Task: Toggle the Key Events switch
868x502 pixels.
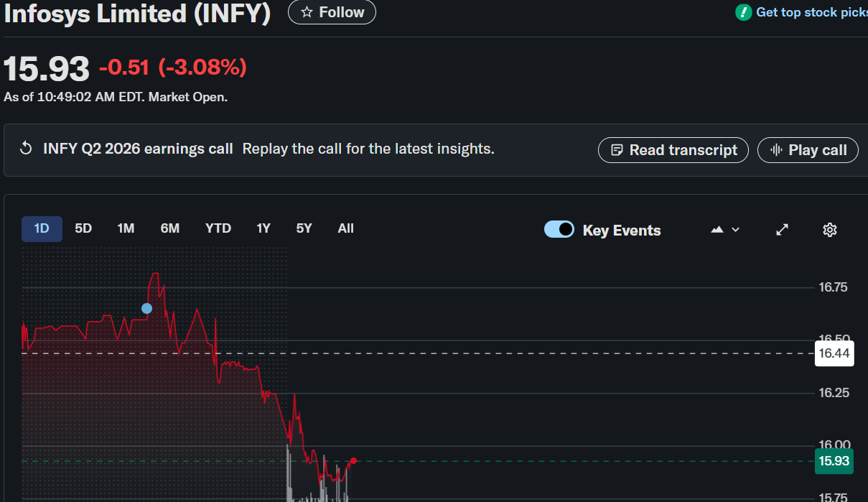Action: click(x=559, y=230)
